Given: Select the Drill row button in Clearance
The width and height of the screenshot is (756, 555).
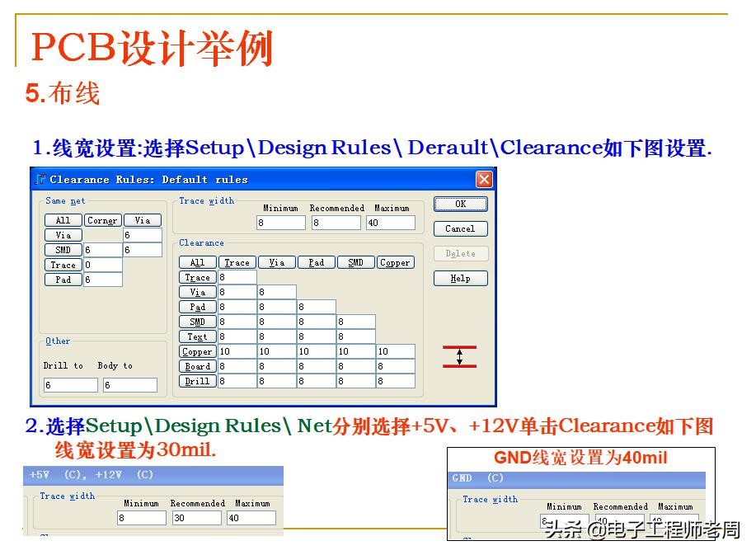Looking at the screenshot, I should tap(197, 381).
